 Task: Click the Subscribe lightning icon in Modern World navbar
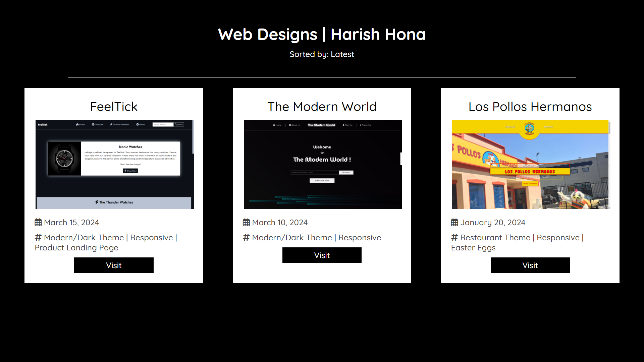(360, 125)
